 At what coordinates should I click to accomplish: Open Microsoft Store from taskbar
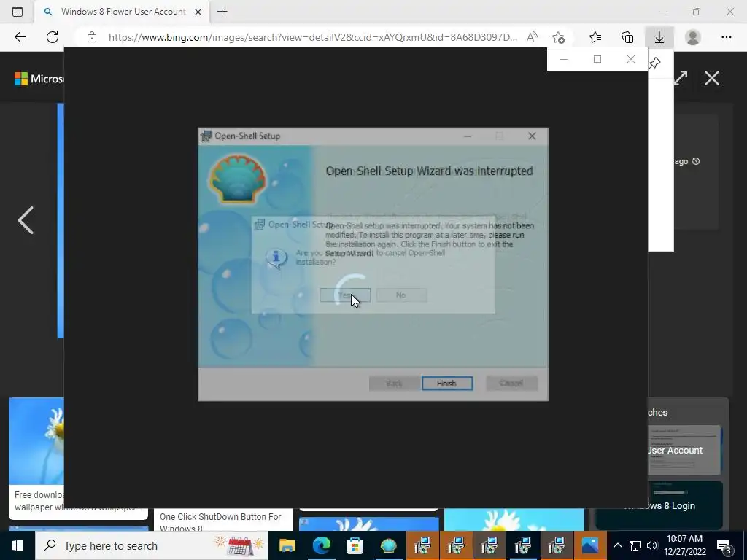click(x=355, y=545)
